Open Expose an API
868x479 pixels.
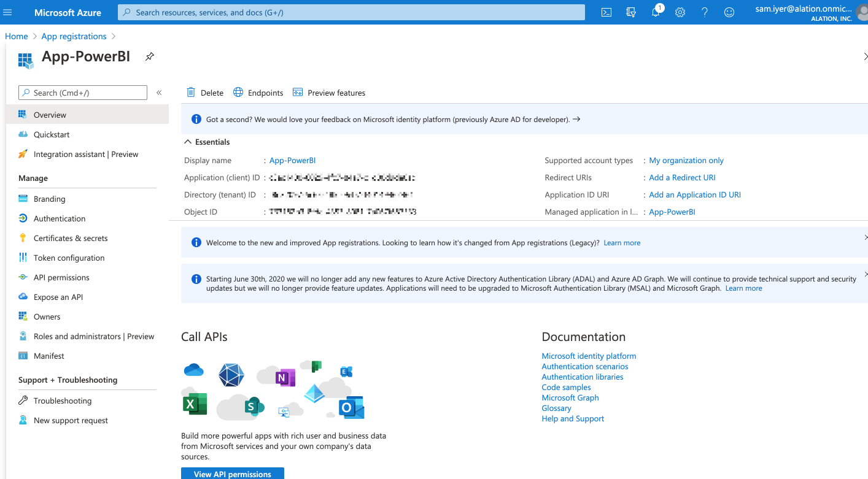point(87,297)
